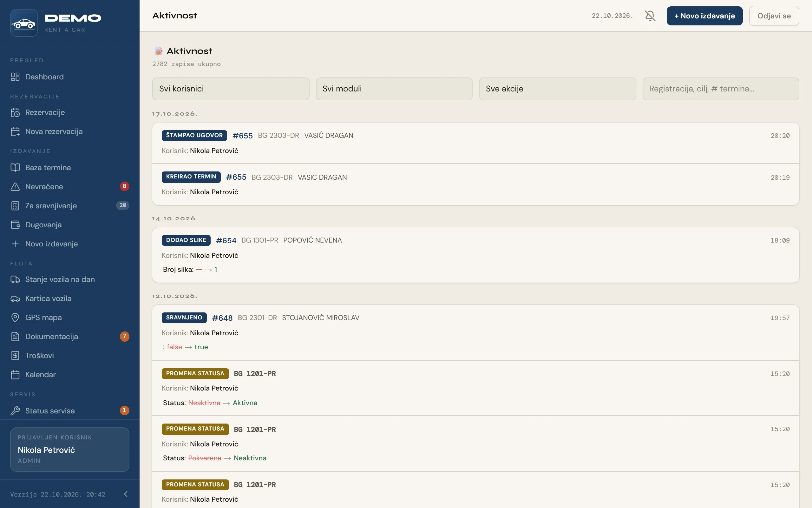Open Dashboard grid icon in sidebar

pos(15,77)
